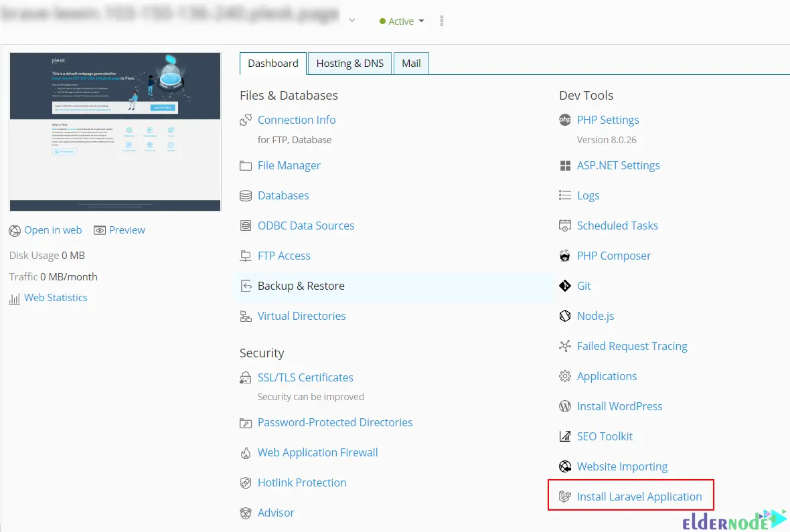Open the three-dot more options menu

(x=442, y=21)
